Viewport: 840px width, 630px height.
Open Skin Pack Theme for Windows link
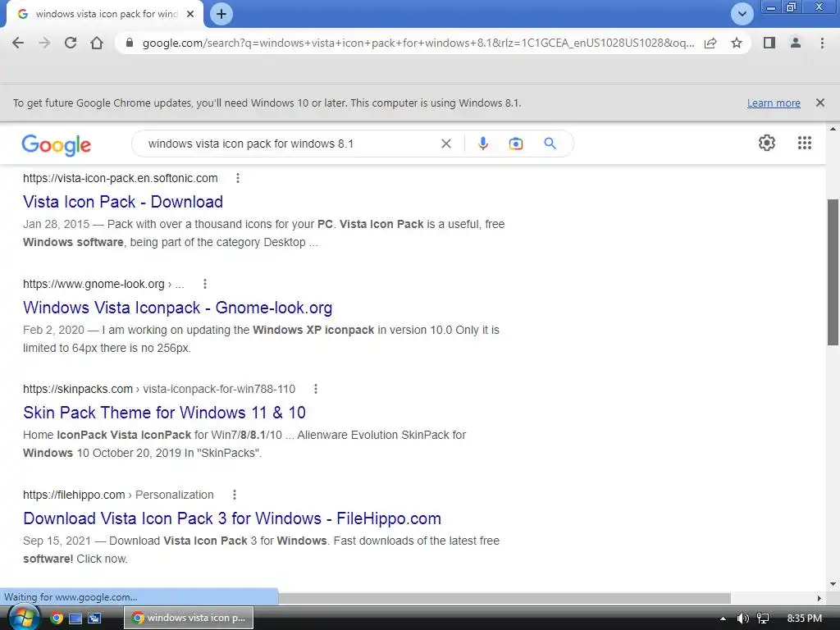click(164, 413)
